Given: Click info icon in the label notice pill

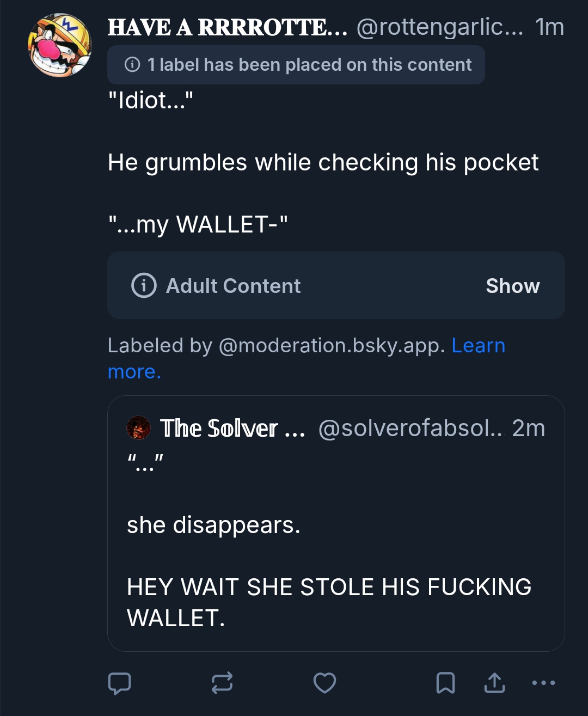Looking at the screenshot, I should (x=132, y=65).
